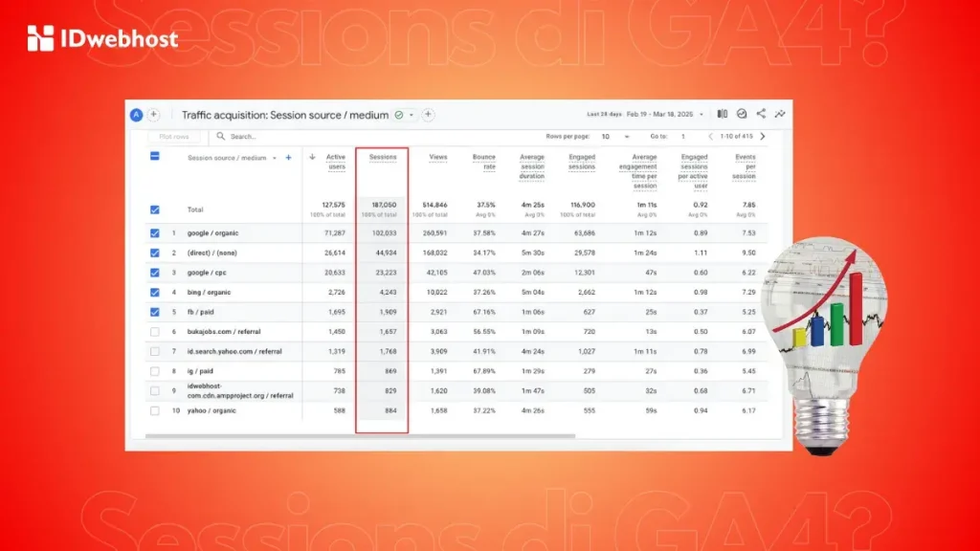Uncheck the (direct) / (none) row checkbox
The height and width of the screenshot is (551, 980).
click(x=155, y=253)
